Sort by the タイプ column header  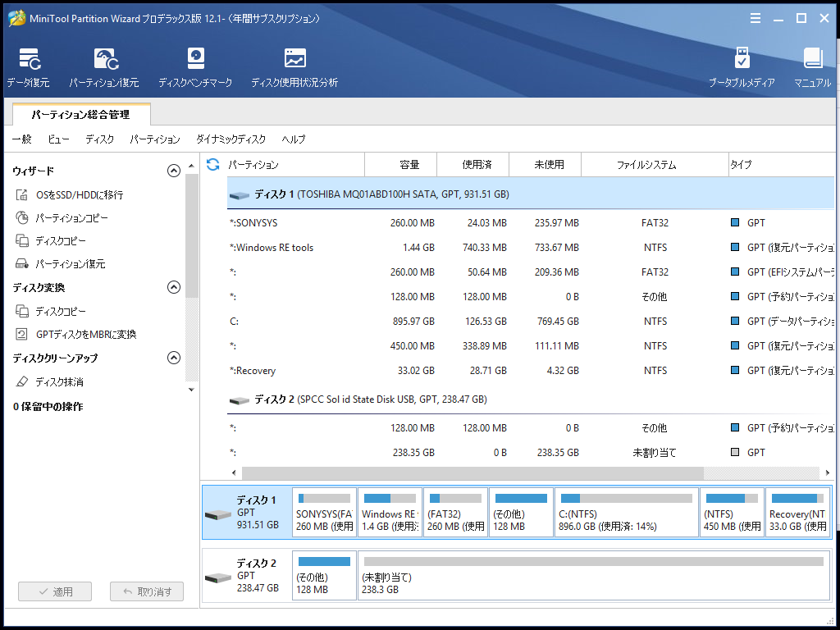point(782,164)
